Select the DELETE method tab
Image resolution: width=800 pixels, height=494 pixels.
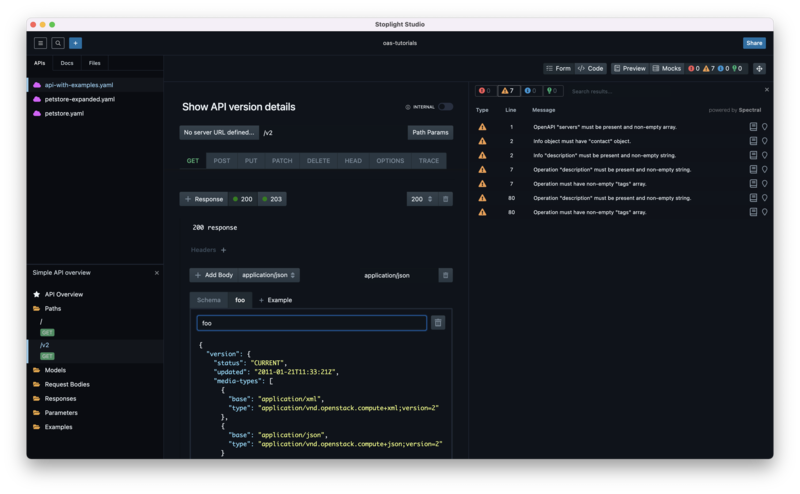[x=318, y=161]
